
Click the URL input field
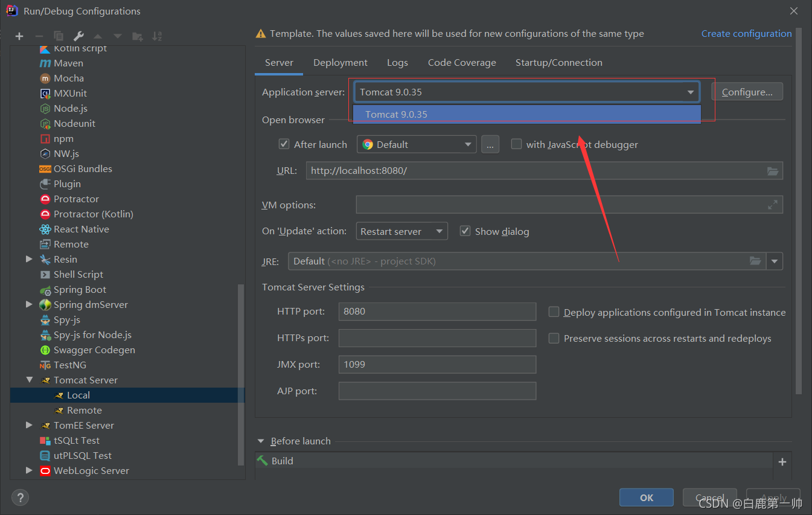pyautogui.click(x=545, y=171)
